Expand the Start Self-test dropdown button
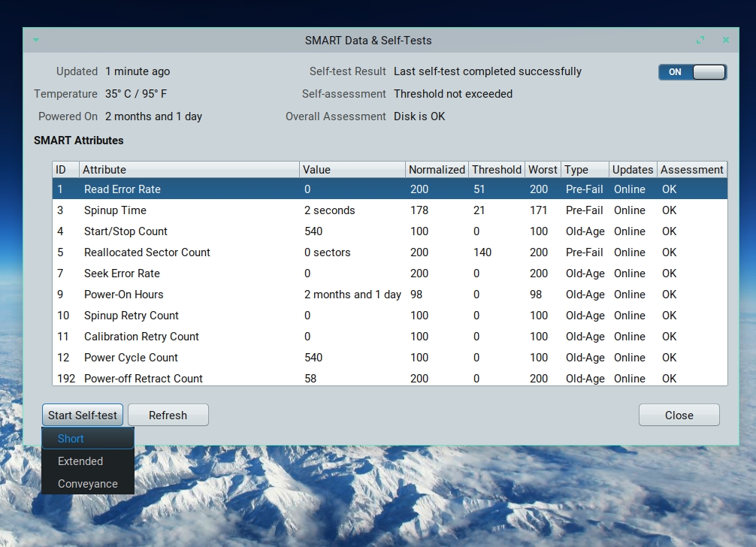This screenshot has height=547, width=756. pos(83,416)
